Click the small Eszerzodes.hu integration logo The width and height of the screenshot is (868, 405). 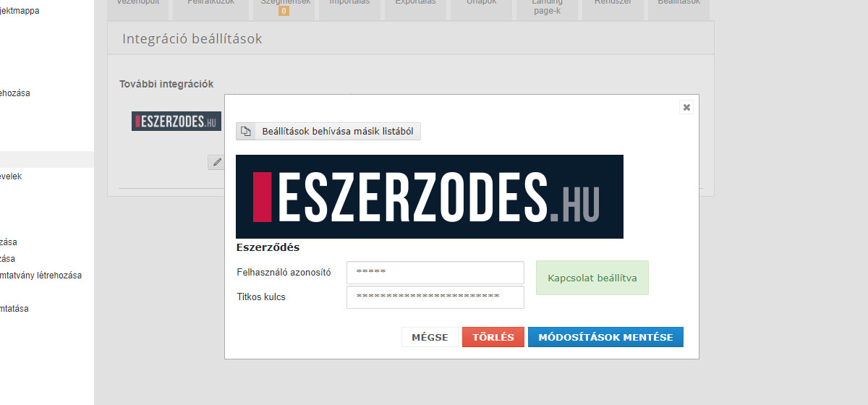tap(176, 121)
